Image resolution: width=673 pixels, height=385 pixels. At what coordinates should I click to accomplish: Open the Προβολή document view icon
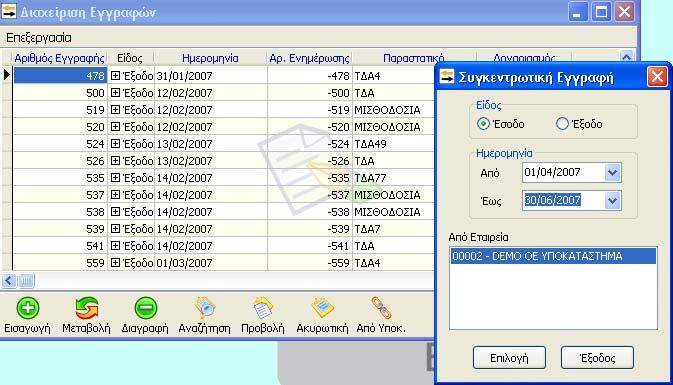(263, 308)
